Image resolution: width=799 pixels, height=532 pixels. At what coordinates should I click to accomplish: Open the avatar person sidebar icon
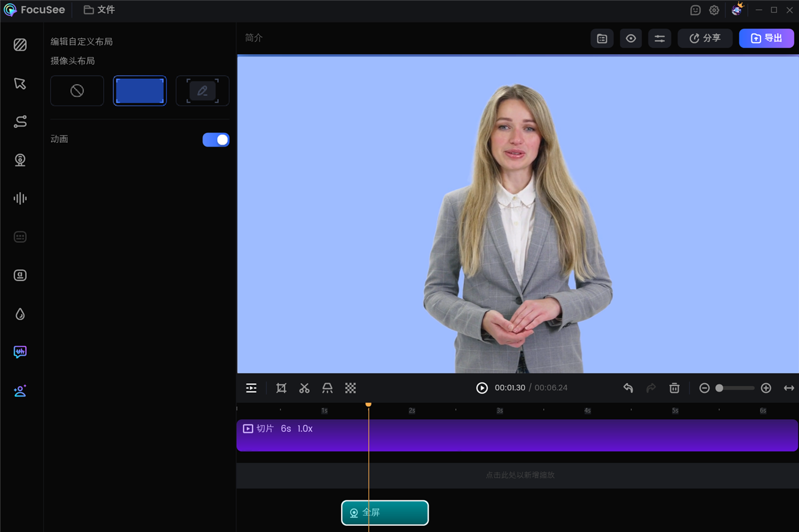[x=20, y=390]
